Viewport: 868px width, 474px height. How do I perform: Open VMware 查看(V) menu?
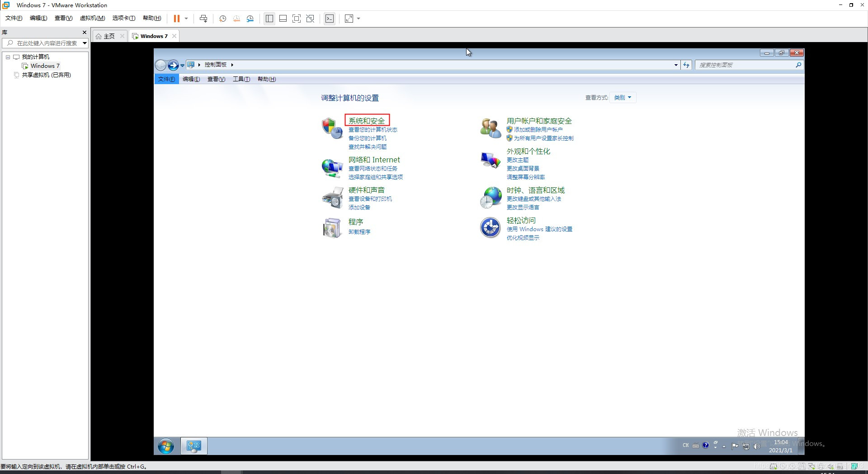tap(63, 18)
